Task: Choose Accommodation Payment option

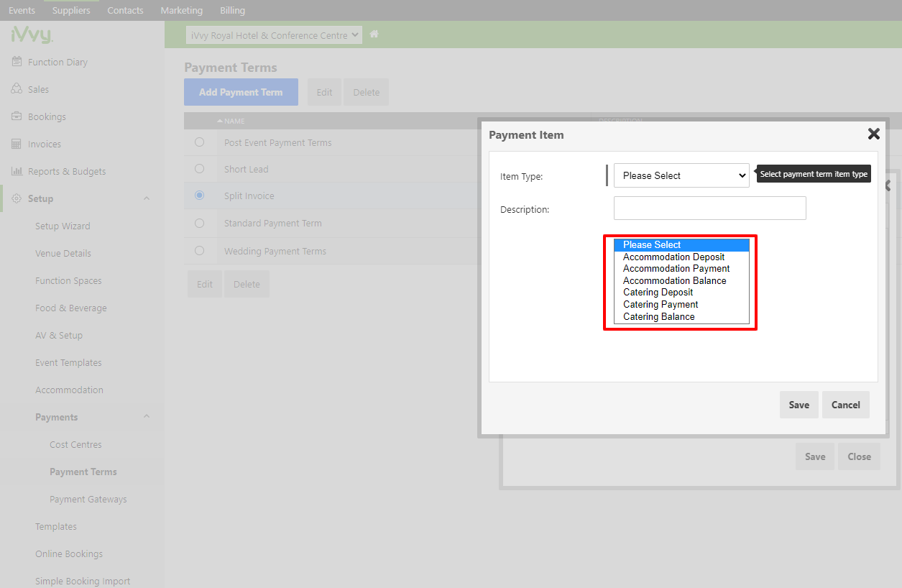Action: coord(681,268)
